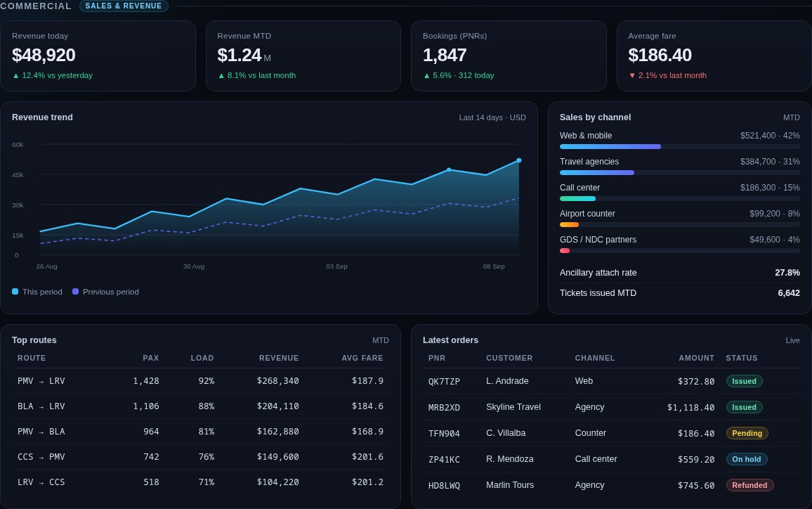Sort Top routes by PAX column header

coord(151,358)
